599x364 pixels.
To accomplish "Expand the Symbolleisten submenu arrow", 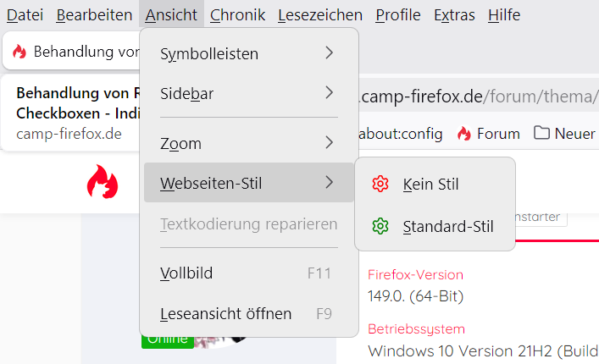I will (329, 53).
